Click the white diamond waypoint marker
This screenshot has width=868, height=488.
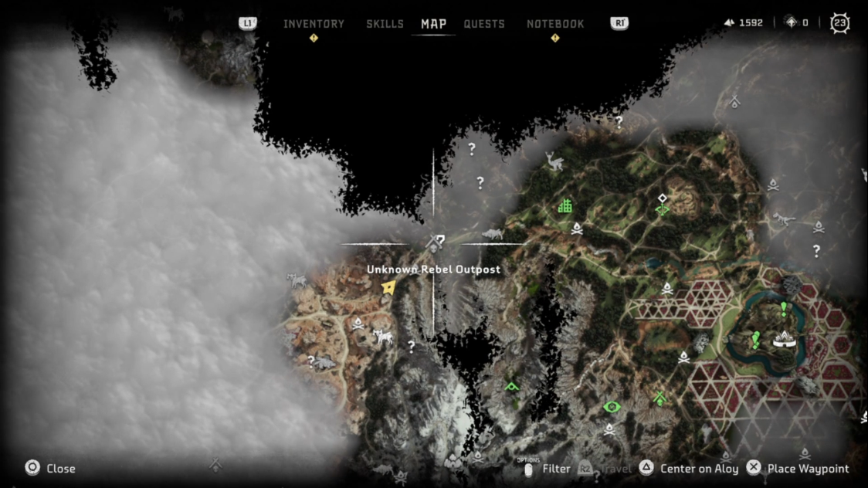[663, 198]
